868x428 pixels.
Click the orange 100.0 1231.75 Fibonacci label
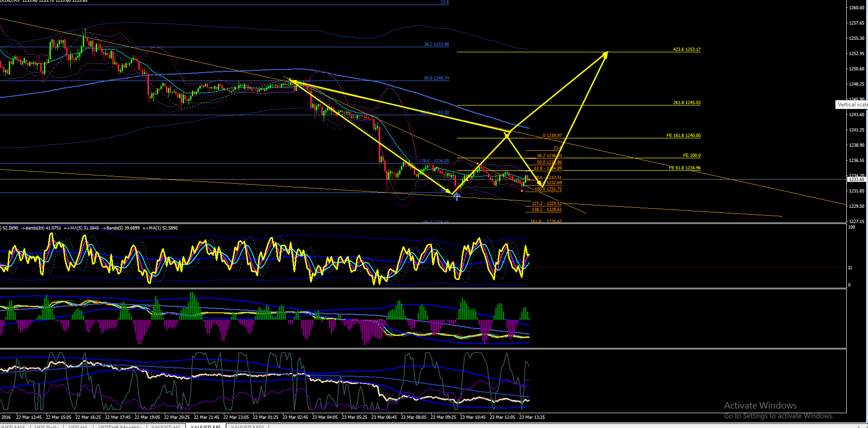548,189
